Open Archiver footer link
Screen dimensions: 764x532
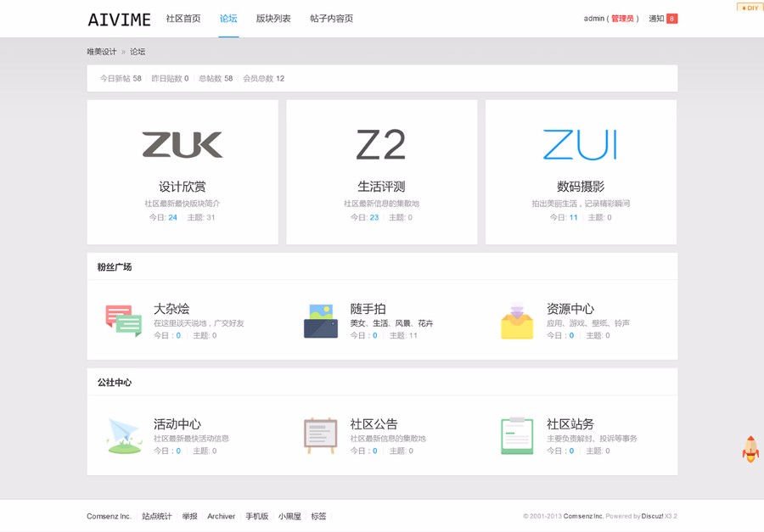tap(222, 517)
